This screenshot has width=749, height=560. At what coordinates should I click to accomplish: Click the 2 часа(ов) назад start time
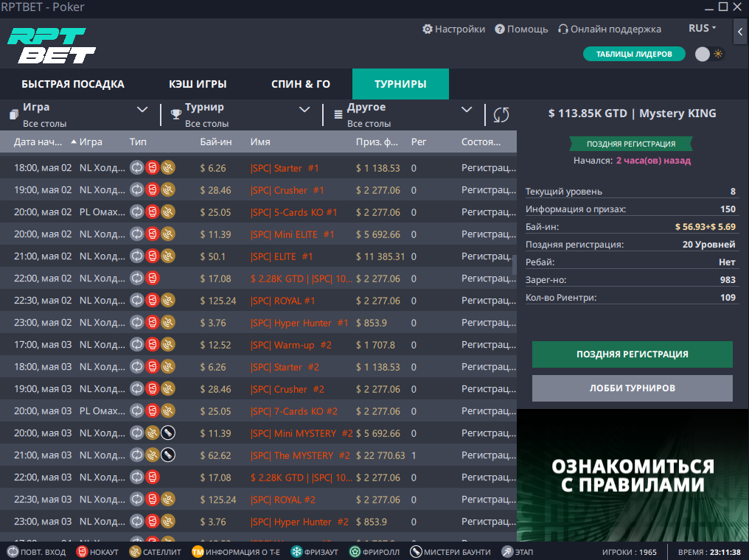653,161
